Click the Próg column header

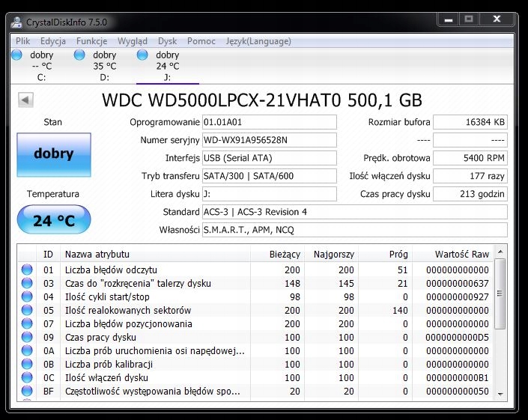(x=385, y=254)
